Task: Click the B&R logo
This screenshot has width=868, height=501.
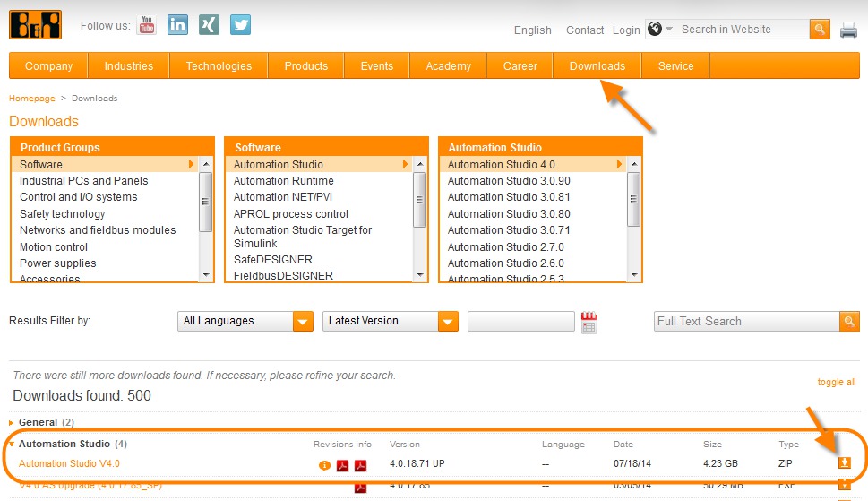Action: (36, 24)
